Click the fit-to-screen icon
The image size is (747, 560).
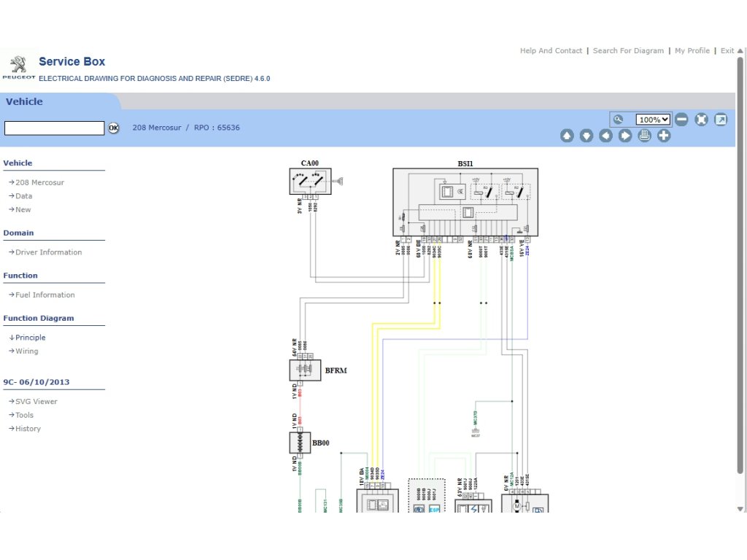[x=701, y=120]
